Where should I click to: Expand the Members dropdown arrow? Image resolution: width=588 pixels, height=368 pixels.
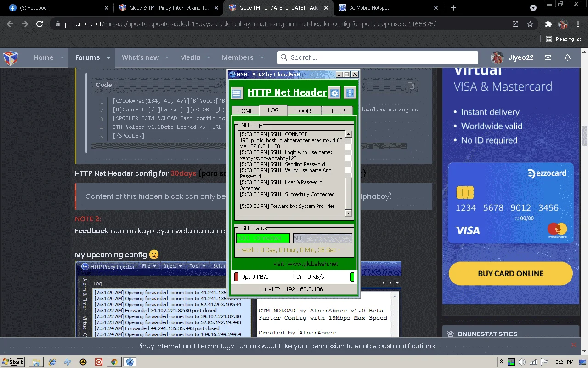[x=262, y=58]
